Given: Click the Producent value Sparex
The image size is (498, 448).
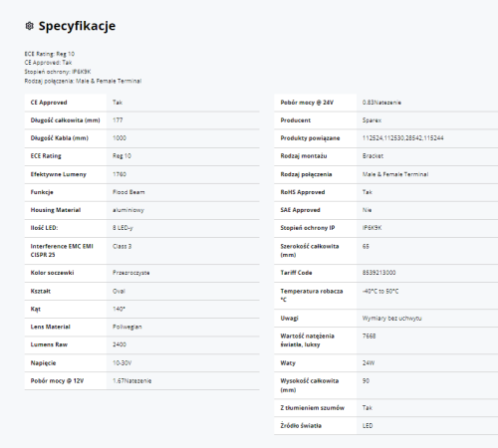Looking at the screenshot, I should tap(372, 120).
